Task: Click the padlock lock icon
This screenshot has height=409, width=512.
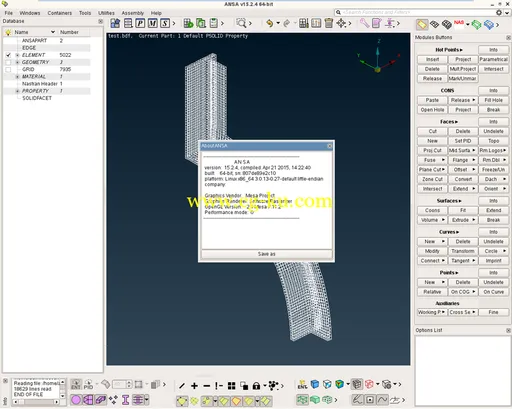Action: (x=256, y=386)
